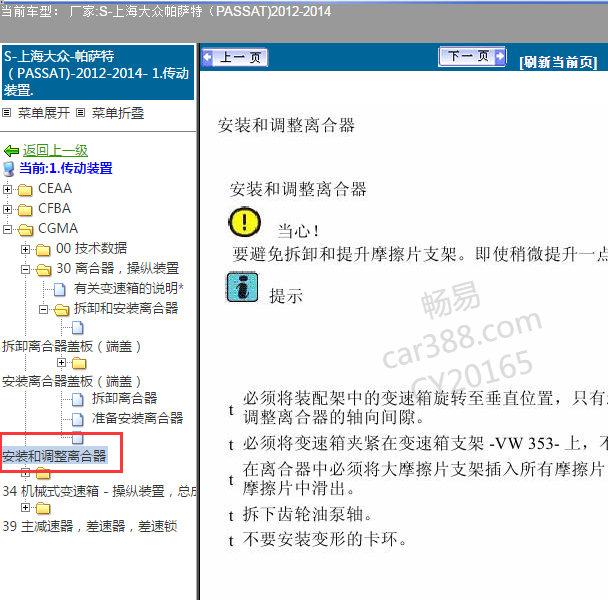Click the yellow 当心 warning icon
Screen dimensions: 608x600
(x=244, y=222)
